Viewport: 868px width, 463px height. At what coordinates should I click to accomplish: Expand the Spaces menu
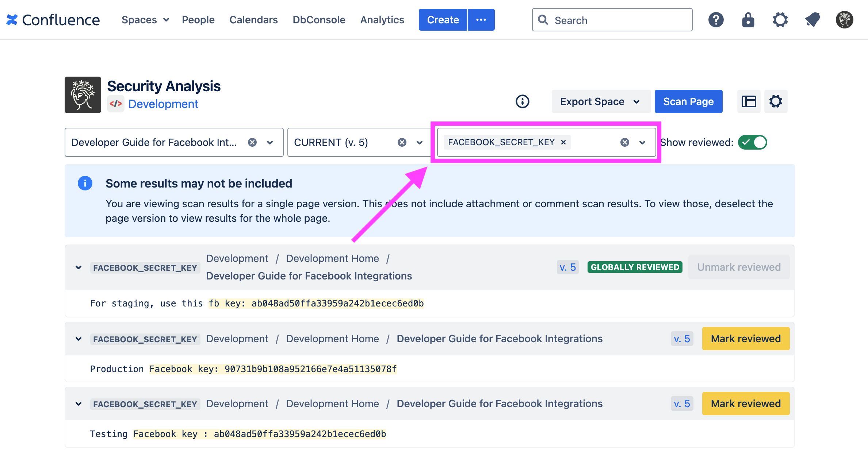pos(145,20)
